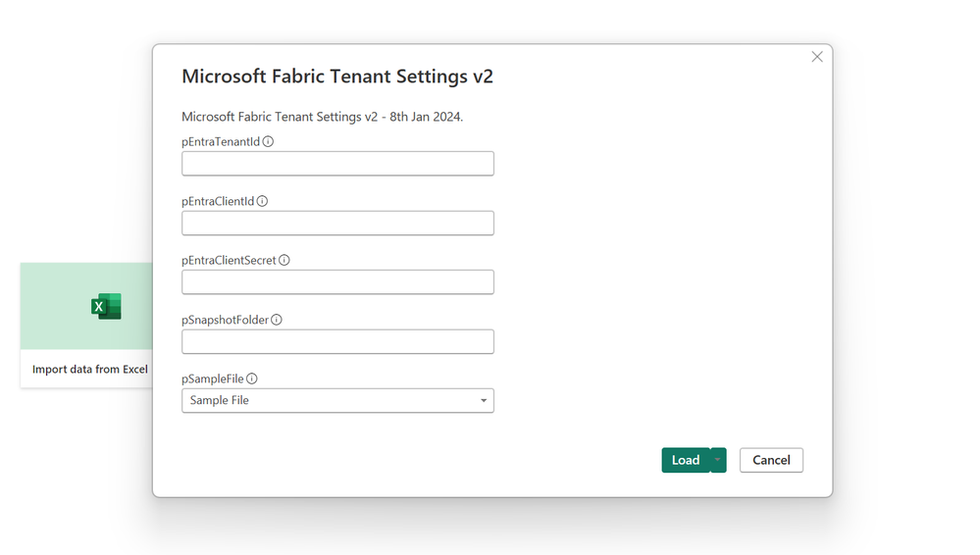Click the Excel icon on background card
The height and width of the screenshot is (555, 980).
coord(106,306)
